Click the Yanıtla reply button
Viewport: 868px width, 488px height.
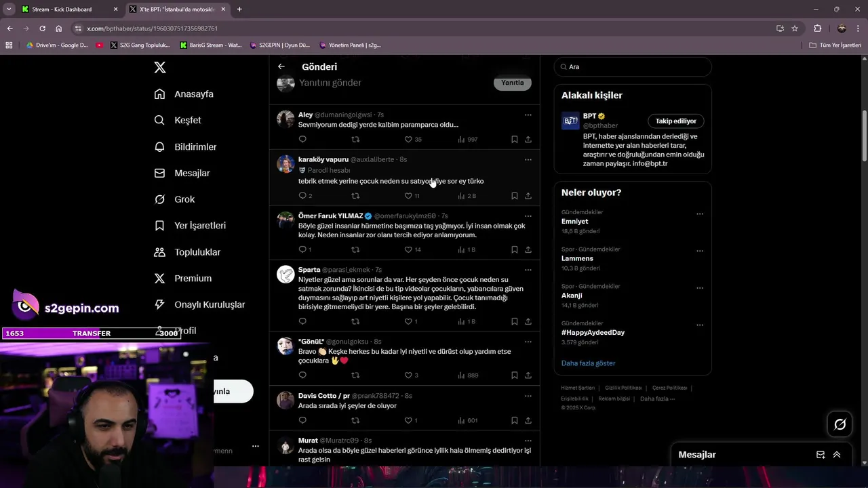(513, 83)
